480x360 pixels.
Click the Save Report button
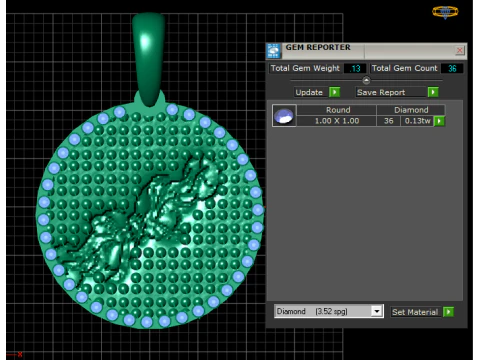coord(391,92)
